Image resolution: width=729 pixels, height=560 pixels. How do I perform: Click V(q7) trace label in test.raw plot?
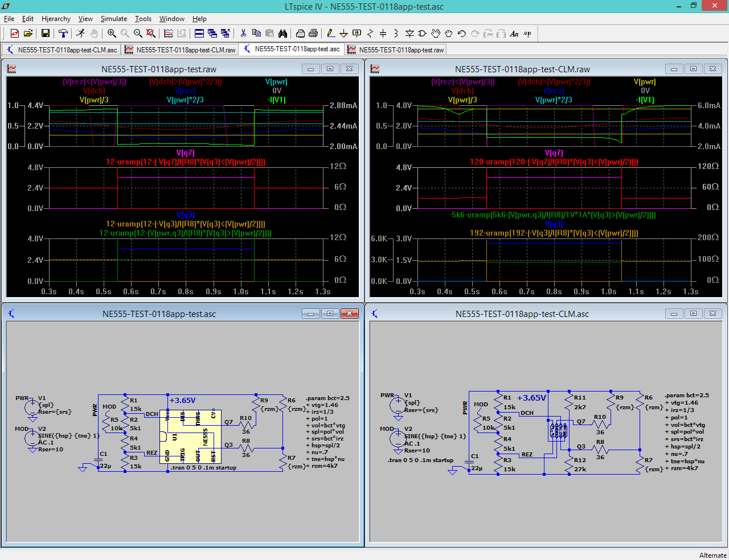[x=186, y=153]
